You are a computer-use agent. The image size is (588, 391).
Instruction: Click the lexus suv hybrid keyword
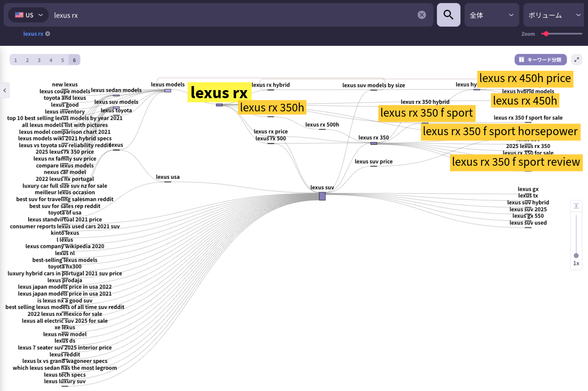coord(528,202)
